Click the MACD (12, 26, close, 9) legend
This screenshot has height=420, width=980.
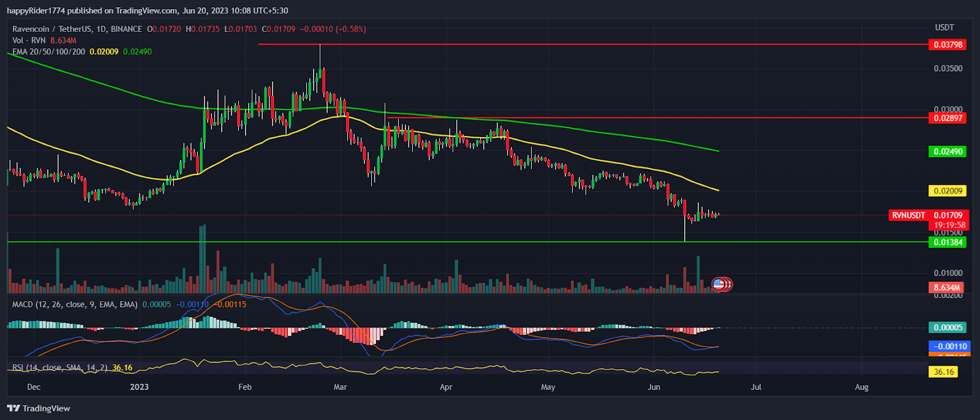point(75,304)
